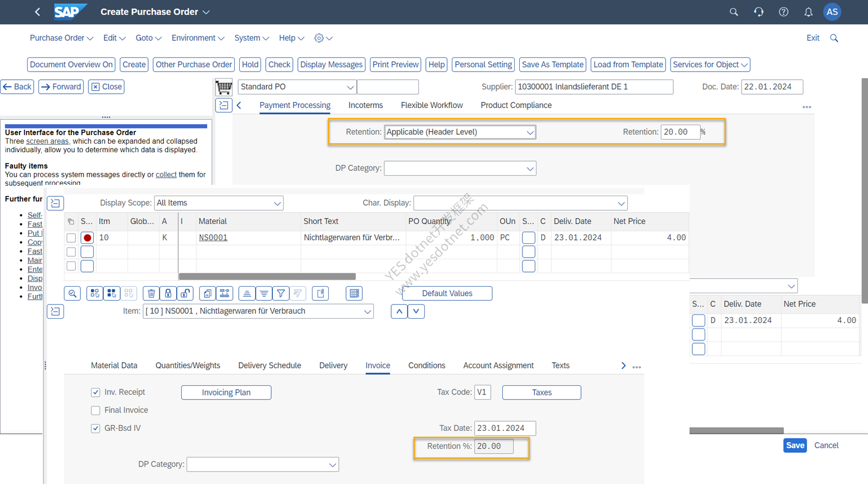Click the Invoicing Plan button

coord(226,392)
